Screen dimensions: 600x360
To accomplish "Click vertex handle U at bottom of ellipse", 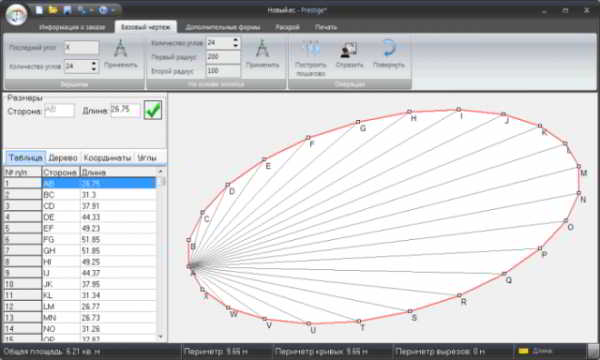I will point(308,324).
